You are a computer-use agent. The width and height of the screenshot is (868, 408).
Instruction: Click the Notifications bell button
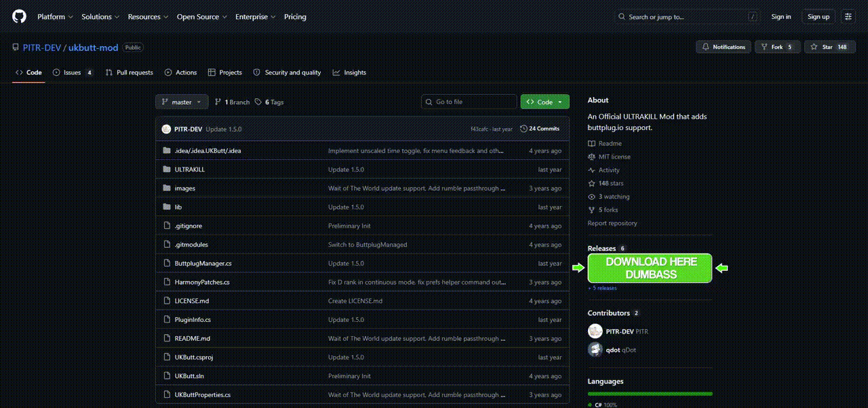[724, 47]
